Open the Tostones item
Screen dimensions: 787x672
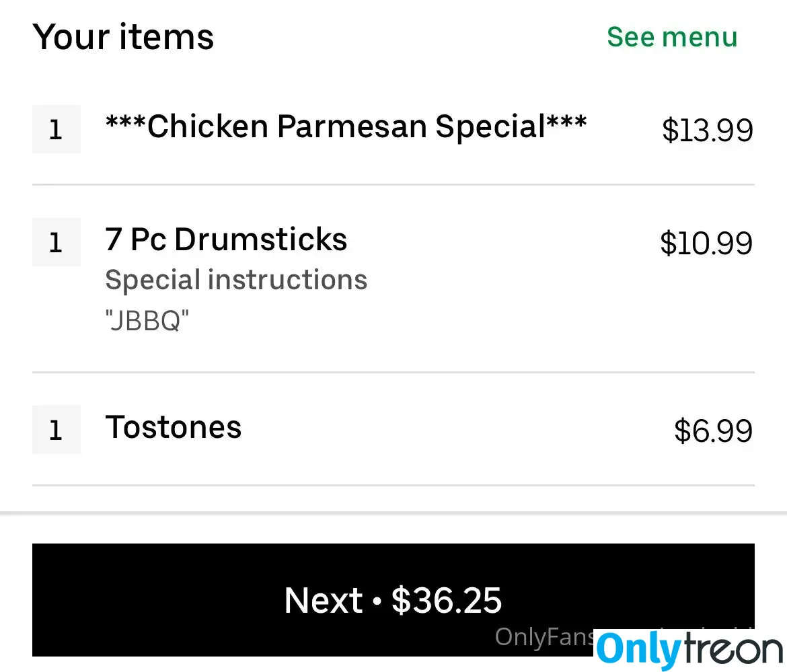point(173,427)
